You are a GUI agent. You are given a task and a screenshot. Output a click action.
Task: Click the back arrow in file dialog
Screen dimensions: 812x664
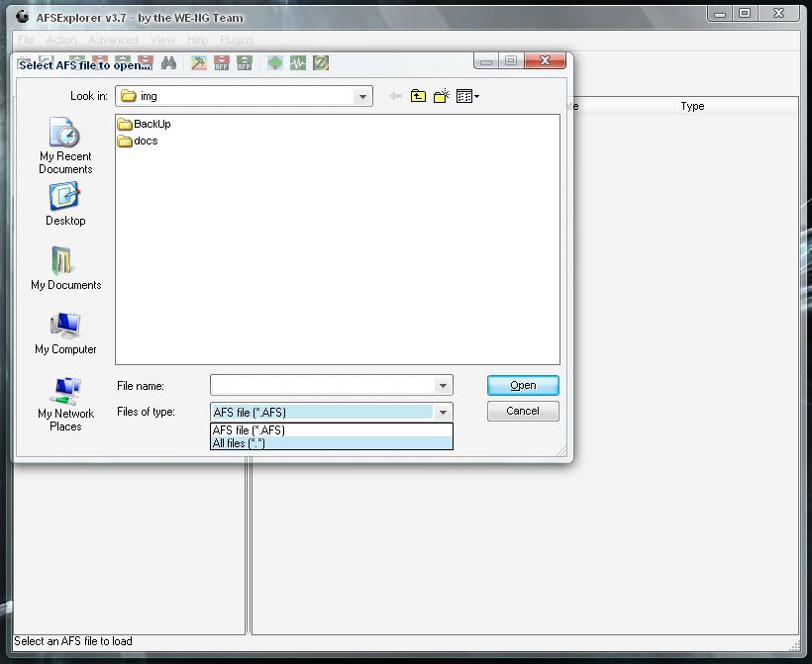[396, 96]
